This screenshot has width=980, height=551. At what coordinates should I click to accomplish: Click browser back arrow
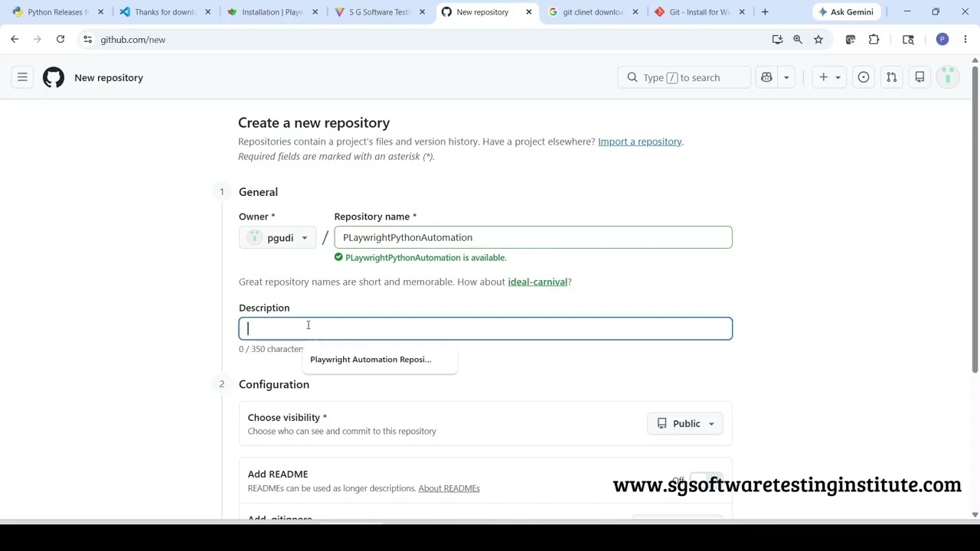(x=15, y=39)
